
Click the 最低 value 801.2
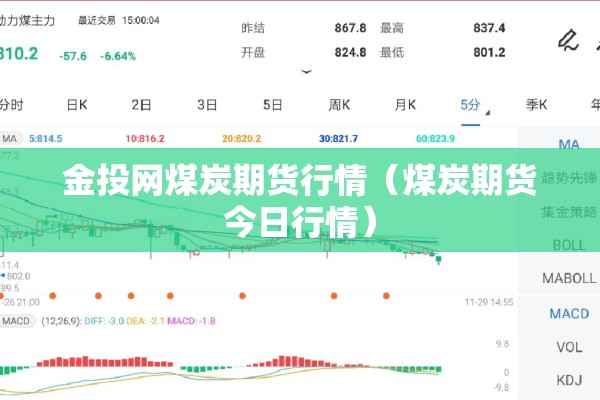click(489, 52)
